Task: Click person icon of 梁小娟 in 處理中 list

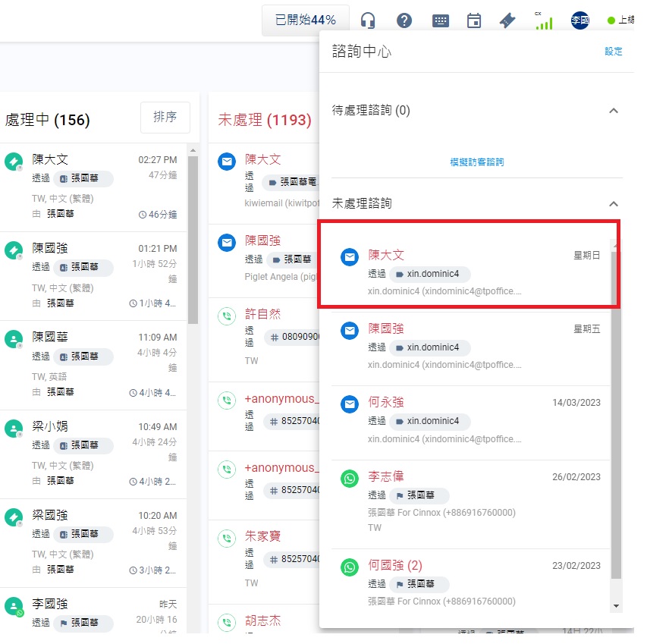Action: tap(14, 429)
